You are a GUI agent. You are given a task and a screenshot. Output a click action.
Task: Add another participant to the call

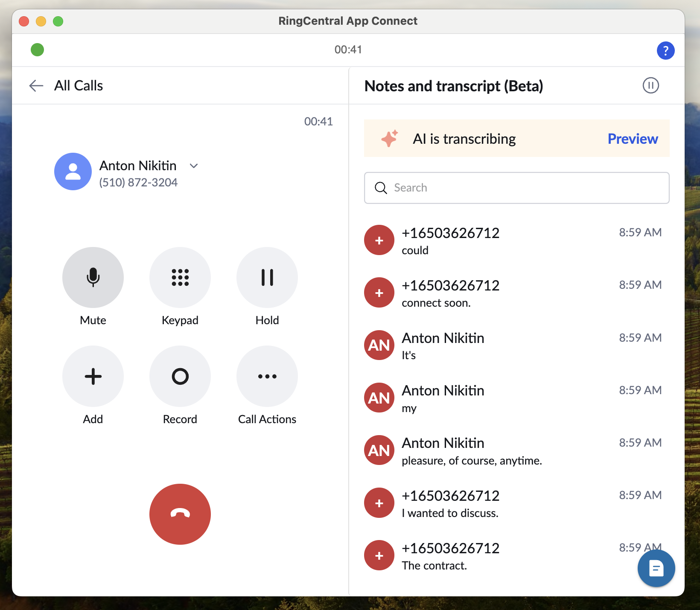pos(93,376)
